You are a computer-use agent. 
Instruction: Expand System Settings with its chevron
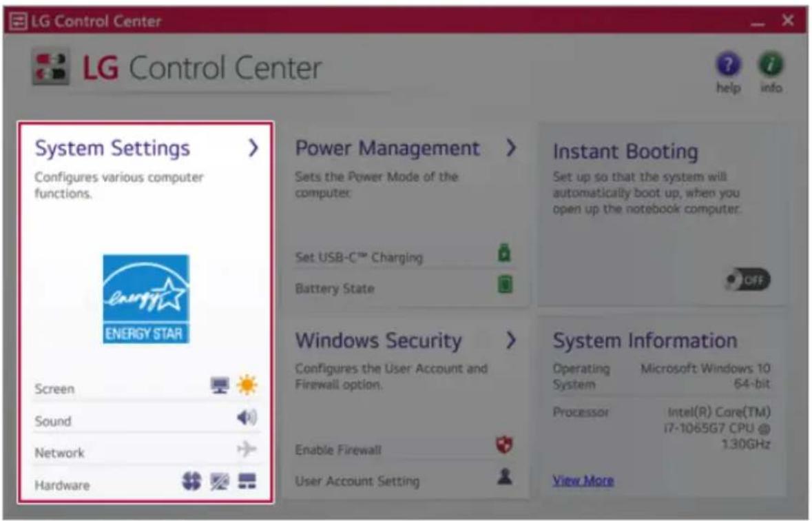tap(253, 148)
